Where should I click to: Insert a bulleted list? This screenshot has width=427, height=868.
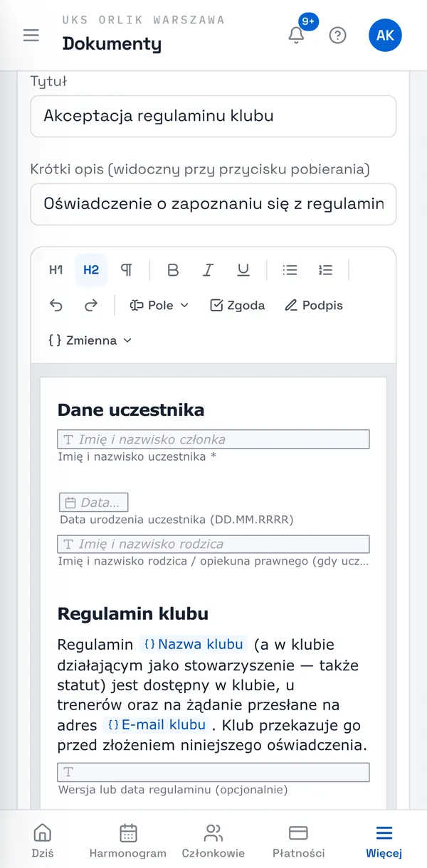point(290,270)
